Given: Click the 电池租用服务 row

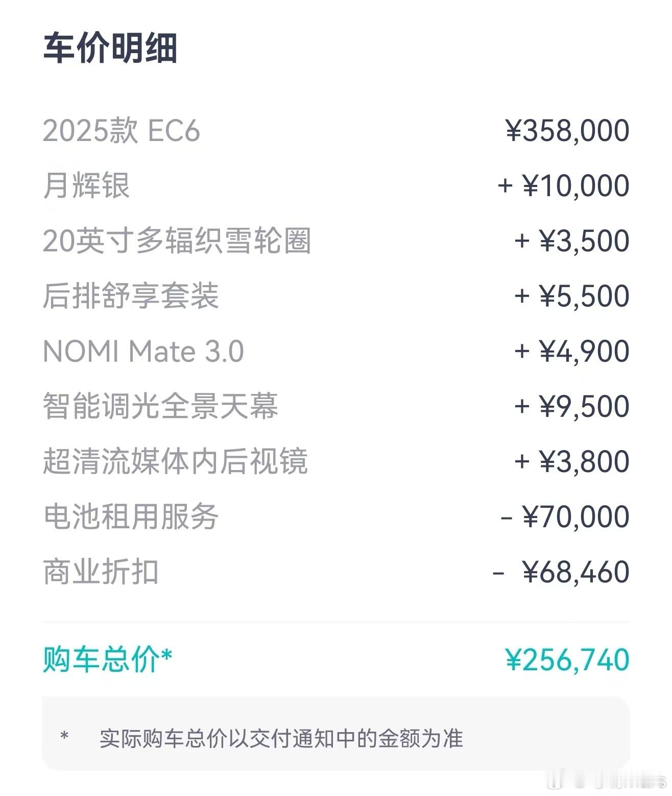Looking at the screenshot, I should 336,517.
